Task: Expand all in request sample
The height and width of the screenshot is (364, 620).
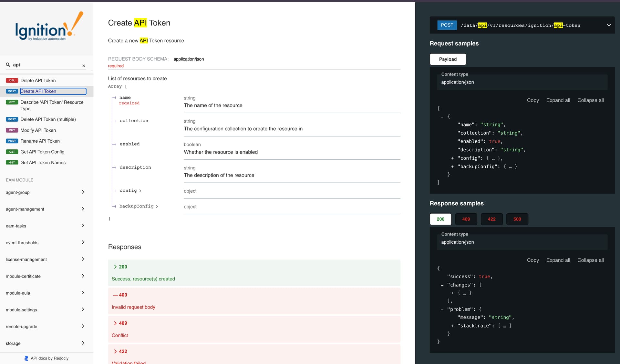Action: coord(558,100)
